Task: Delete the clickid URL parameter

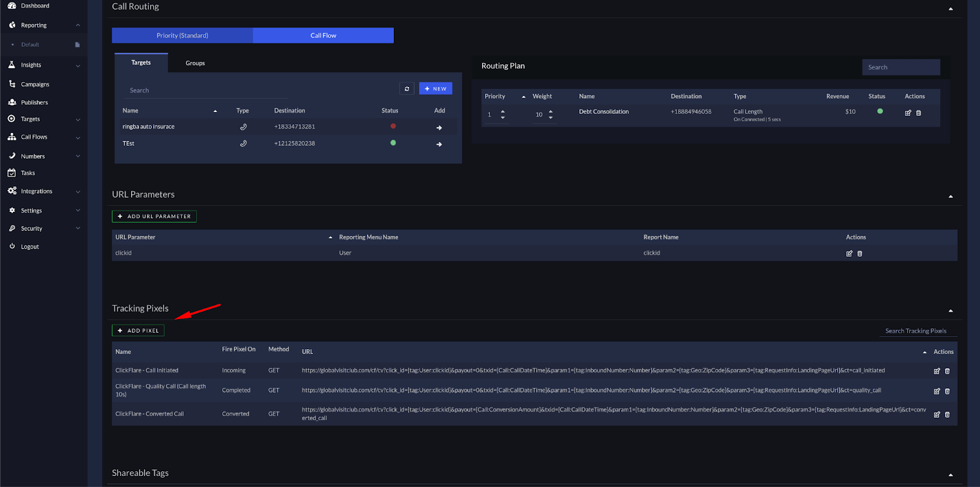Action: tap(859, 254)
